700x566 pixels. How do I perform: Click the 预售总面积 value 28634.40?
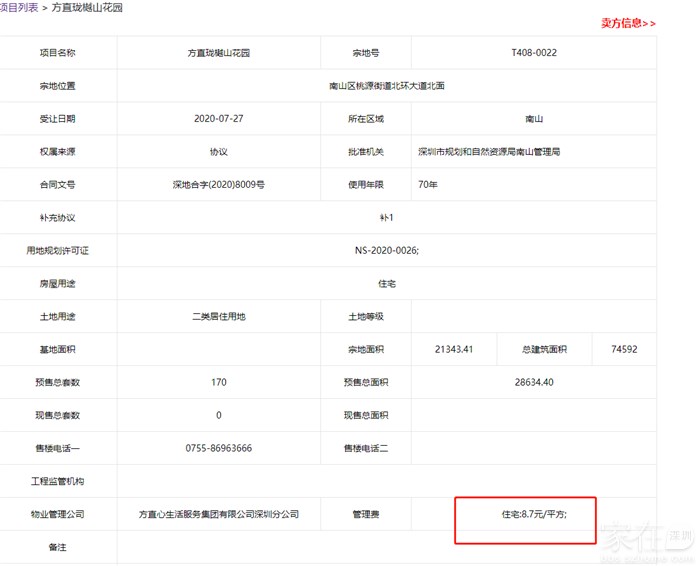coord(534,383)
